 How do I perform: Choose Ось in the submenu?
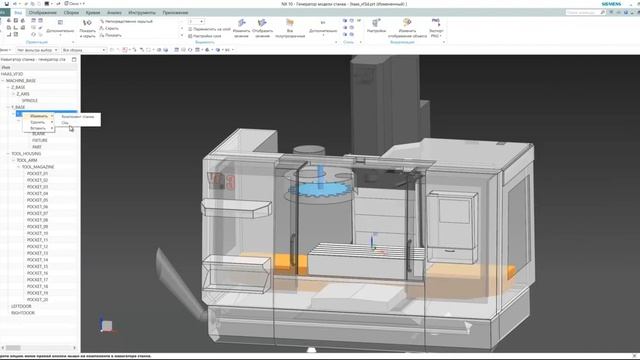[x=65, y=123]
